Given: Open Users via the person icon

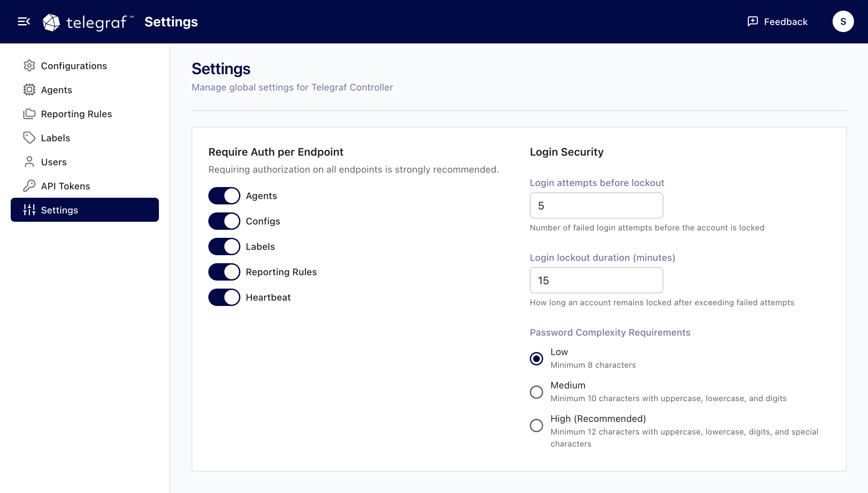Looking at the screenshot, I should click(x=29, y=162).
